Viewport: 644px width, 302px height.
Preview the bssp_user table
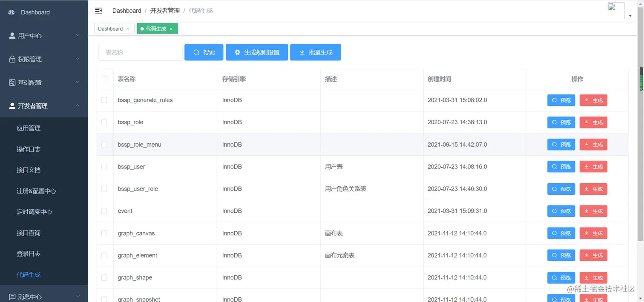(561, 167)
